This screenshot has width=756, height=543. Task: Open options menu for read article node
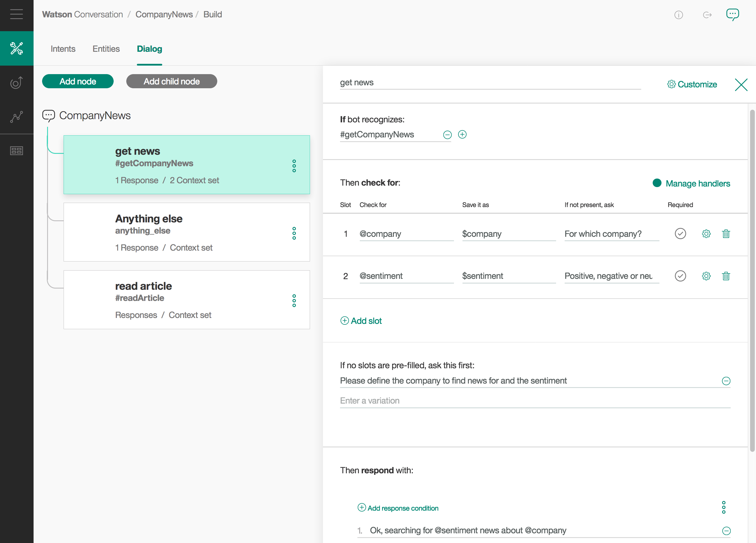tap(294, 301)
